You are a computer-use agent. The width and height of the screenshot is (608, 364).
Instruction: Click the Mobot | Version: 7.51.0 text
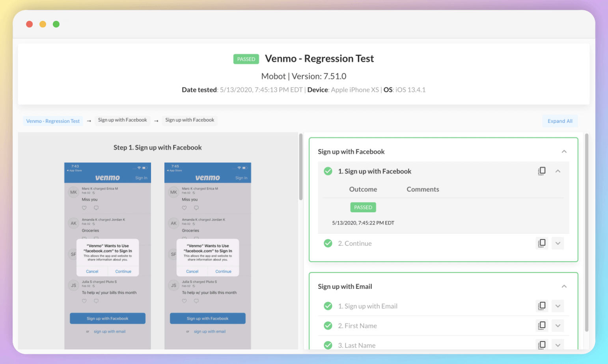click(304, 76)
